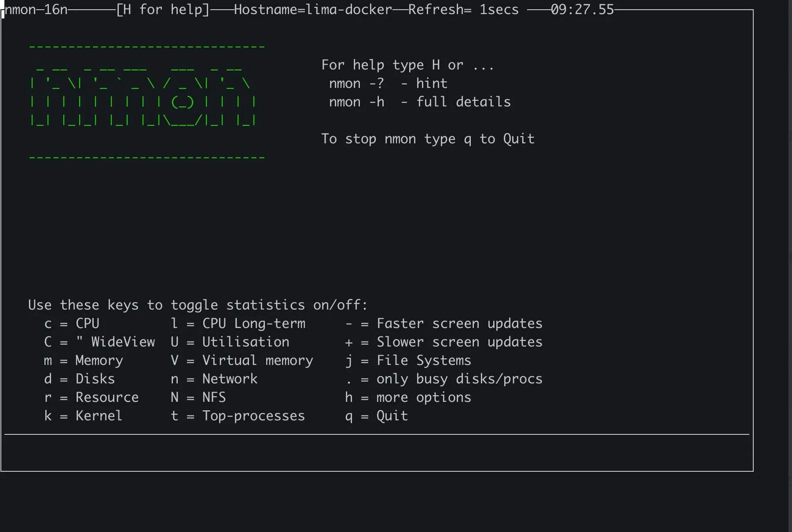Click the 'Refresh= 1secs' header text
Image resolution: width=792 pixels, height=532 pixels.
coord(463,9)
